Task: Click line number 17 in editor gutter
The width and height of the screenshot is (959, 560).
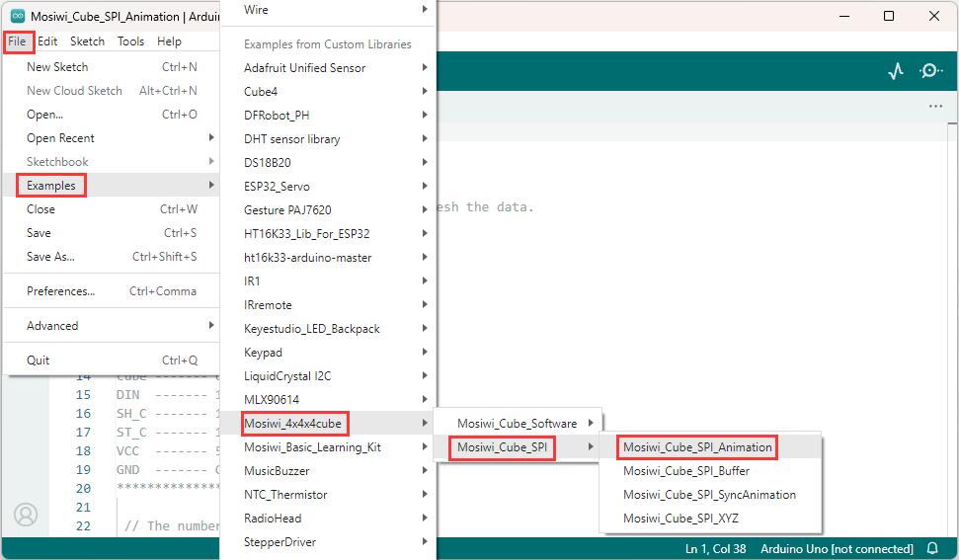Action: point(83,433)
